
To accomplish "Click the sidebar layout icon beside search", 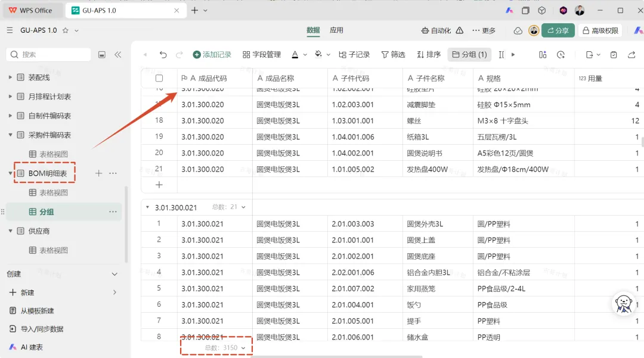I will point(102,55).
